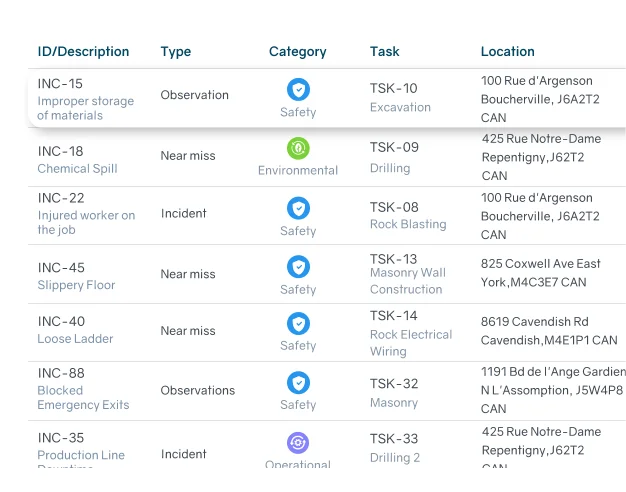Image resolution: width=626 pixels, height=492 pixels.
Task: Sort by the ID/Description column header
Action: 83,51
